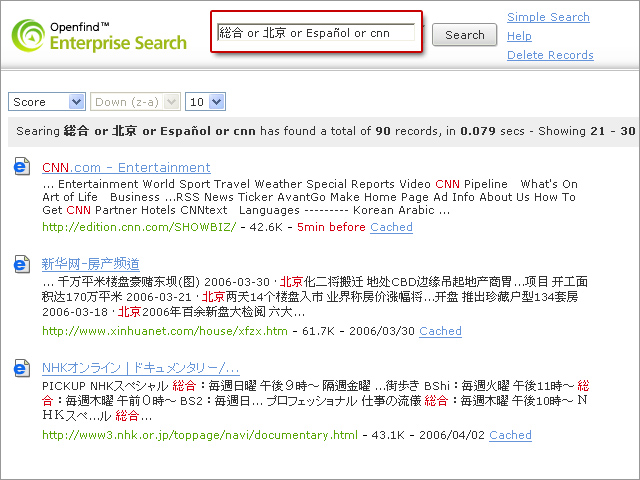Screen dimensions: 640x480
Task: Expand the Score sort field dropdown
Action: click(x=47, y=102)
